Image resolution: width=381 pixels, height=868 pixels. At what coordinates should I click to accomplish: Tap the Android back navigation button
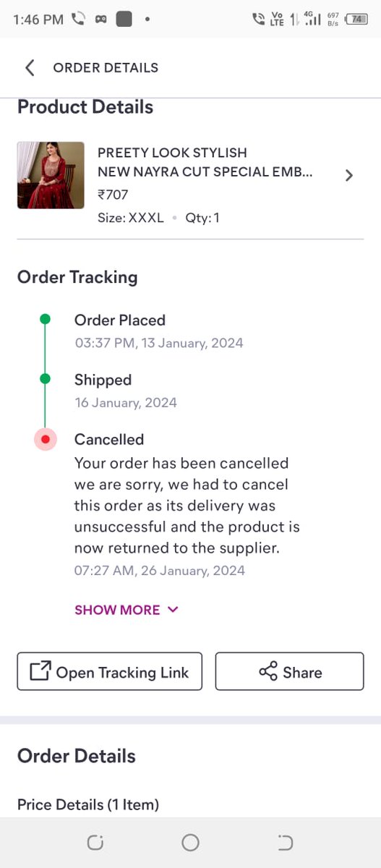(x=286, y=843)
